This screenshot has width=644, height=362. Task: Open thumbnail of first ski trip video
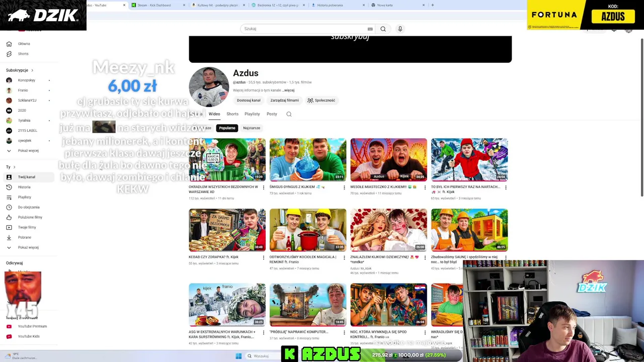[x=469, y=160]
